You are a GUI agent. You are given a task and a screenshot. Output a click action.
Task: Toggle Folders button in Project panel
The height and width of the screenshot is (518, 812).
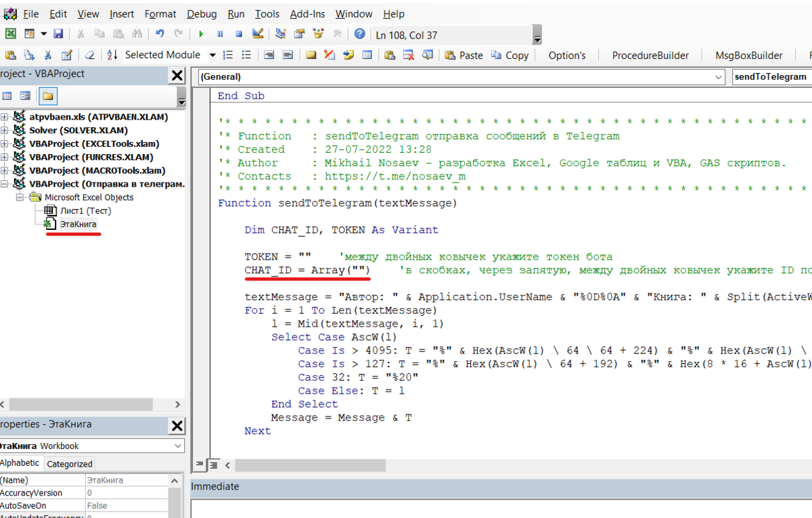click(x=47, y=96)
